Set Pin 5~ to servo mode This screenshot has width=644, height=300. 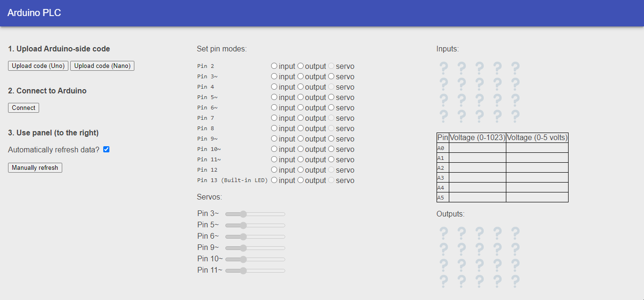(331, 97)
